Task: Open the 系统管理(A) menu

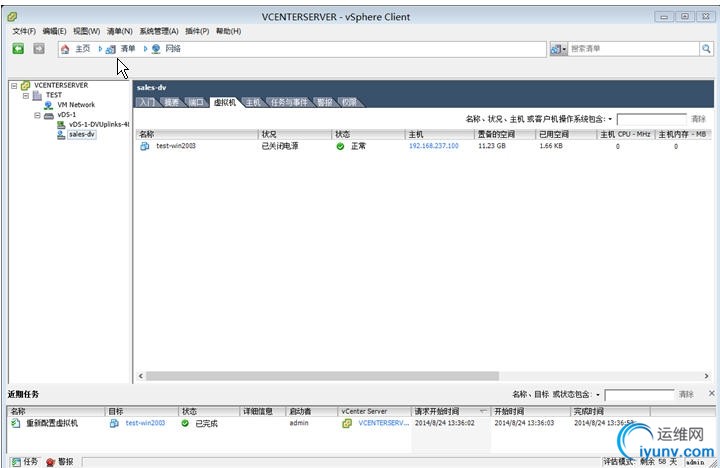Action: tap(159, 31)
